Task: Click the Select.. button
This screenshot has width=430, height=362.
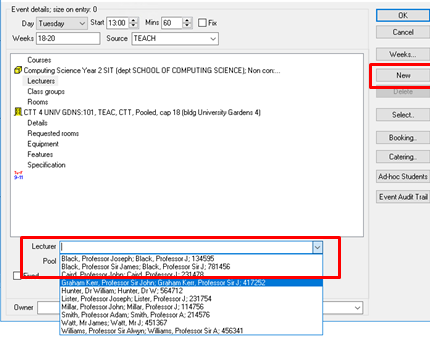Action: pos(403,115)
